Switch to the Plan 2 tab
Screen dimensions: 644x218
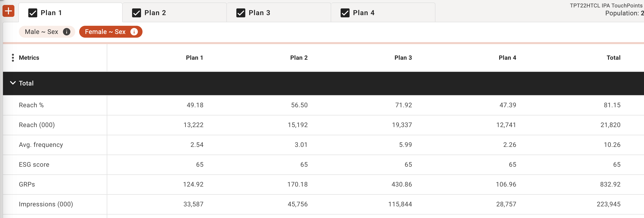click(175, 12)
